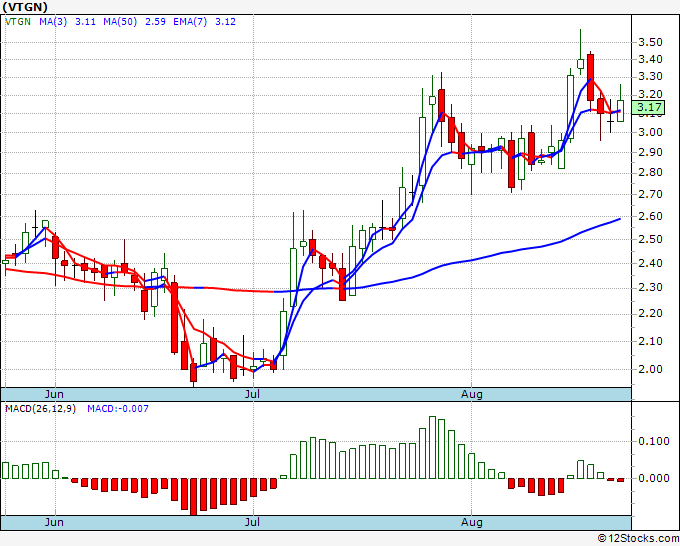This screenshot has height=546, width=680.
Task: Click the current price tag 3.17
Action: 648,107
